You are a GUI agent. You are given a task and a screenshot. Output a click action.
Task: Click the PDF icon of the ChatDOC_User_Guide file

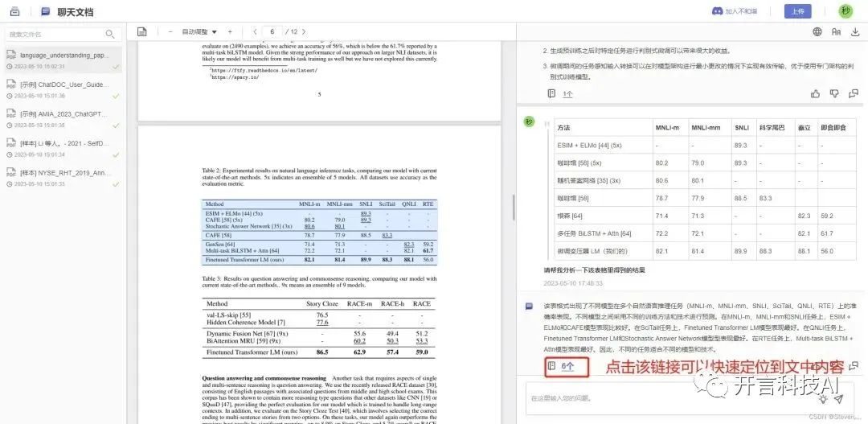click(11, 84)
